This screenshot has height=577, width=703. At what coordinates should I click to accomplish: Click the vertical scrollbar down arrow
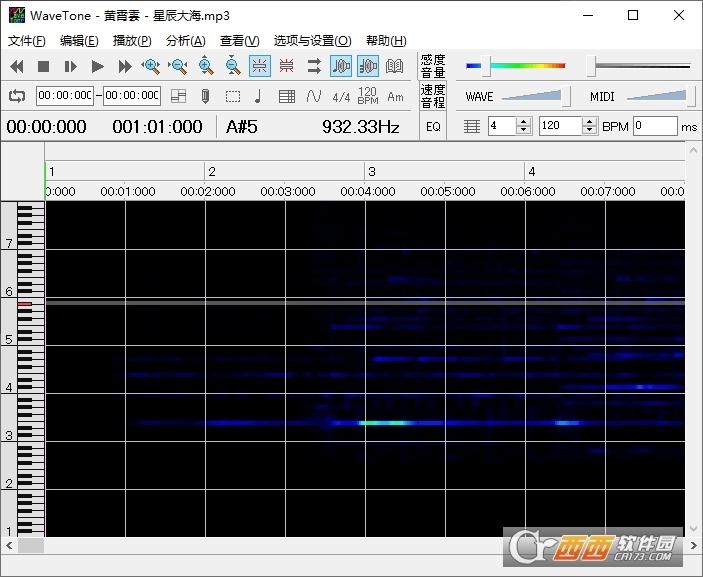(693, 529)
